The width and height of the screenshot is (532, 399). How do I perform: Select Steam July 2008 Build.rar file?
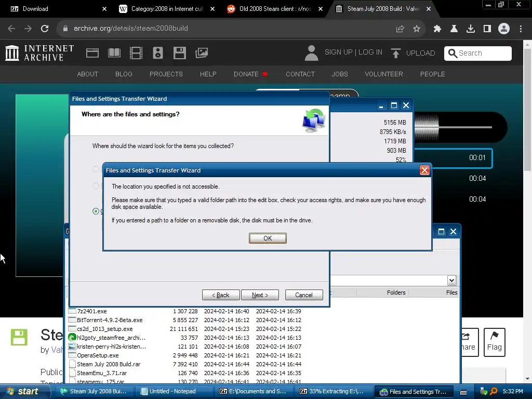(x=108, y=364)
